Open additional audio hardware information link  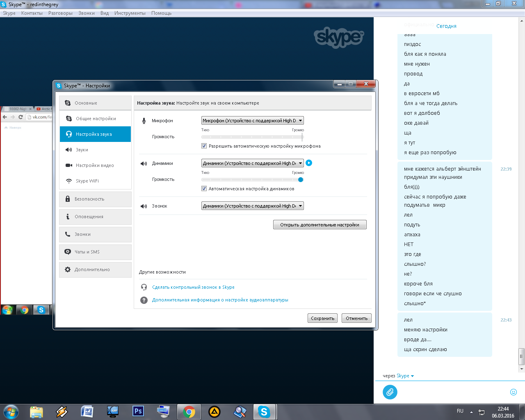(220, 300)
